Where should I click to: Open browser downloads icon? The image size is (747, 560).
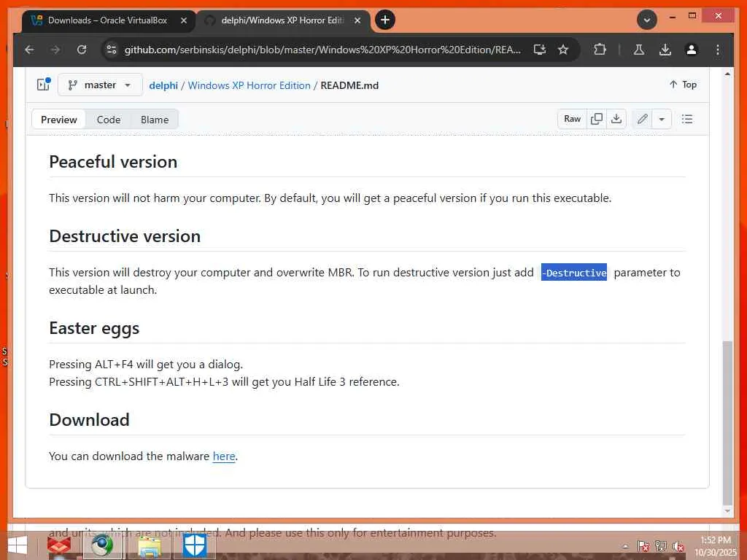pyautogui.click(x=665, y=50)
